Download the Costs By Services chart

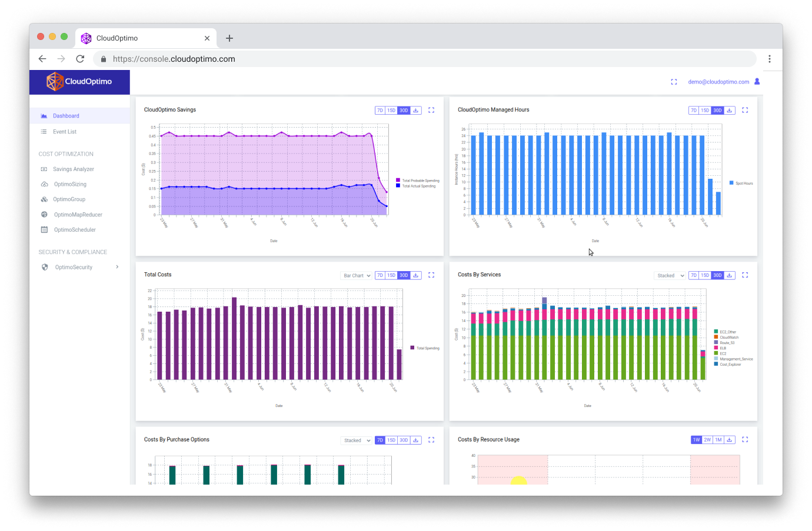point(730,275)
